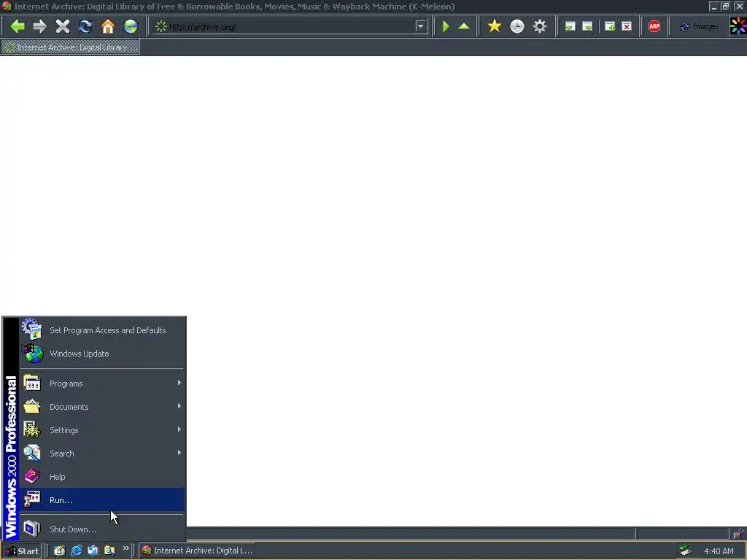Click the red ABP Adblock Plus icon
The image size is (747, 560).
click(x=654, y=26)
